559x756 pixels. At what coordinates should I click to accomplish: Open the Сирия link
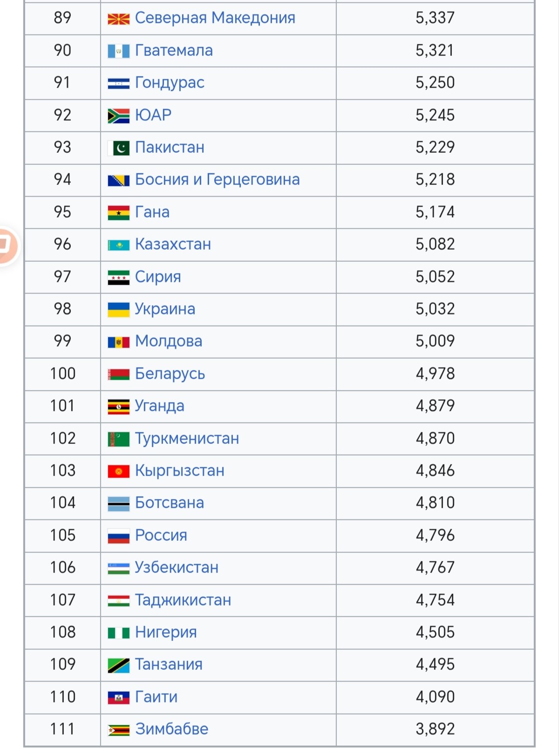pyautogui.click(x=158, y=277)
